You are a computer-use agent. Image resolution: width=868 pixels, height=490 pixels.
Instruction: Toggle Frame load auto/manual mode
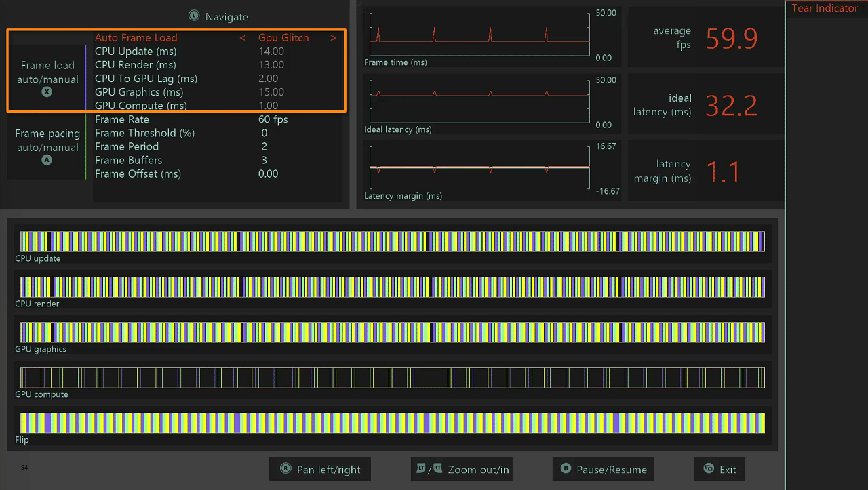[47, 79]
